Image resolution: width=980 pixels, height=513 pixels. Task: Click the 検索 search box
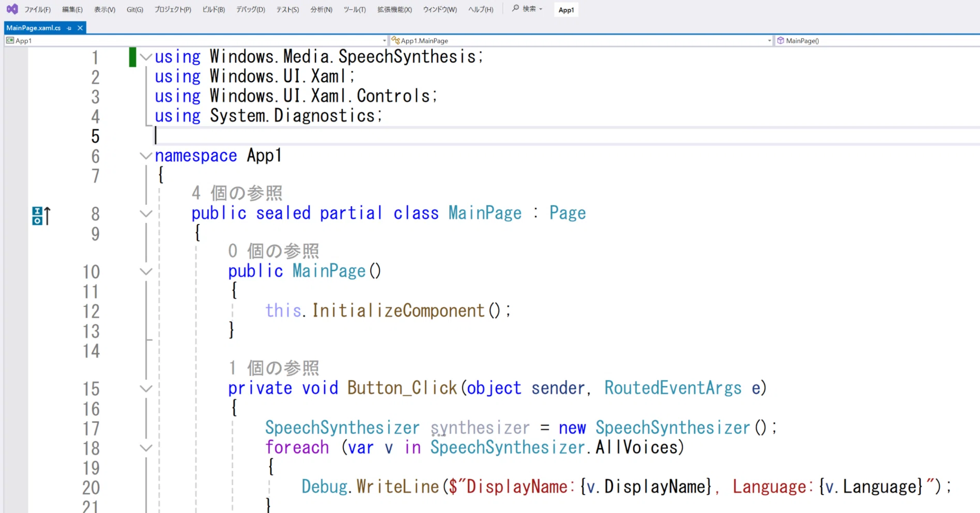point(528,9)
